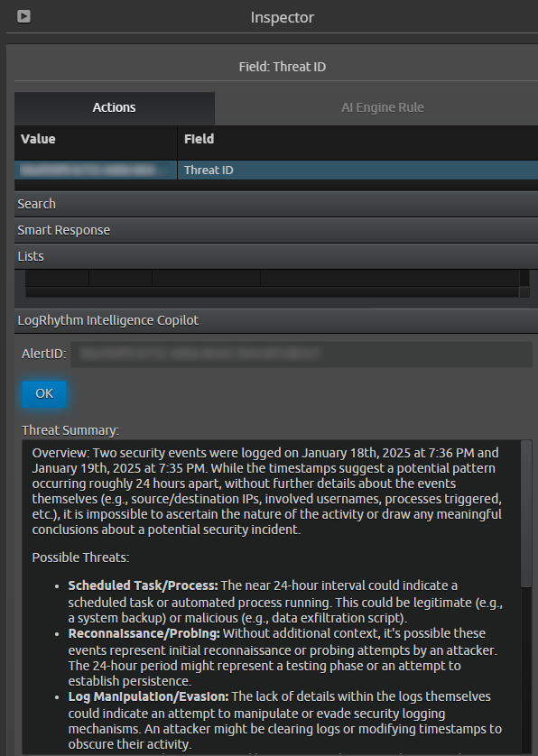Click the Scheduled Task/Process bullet heading
Viewport: 538px width, 756px height.
point(143,585)
